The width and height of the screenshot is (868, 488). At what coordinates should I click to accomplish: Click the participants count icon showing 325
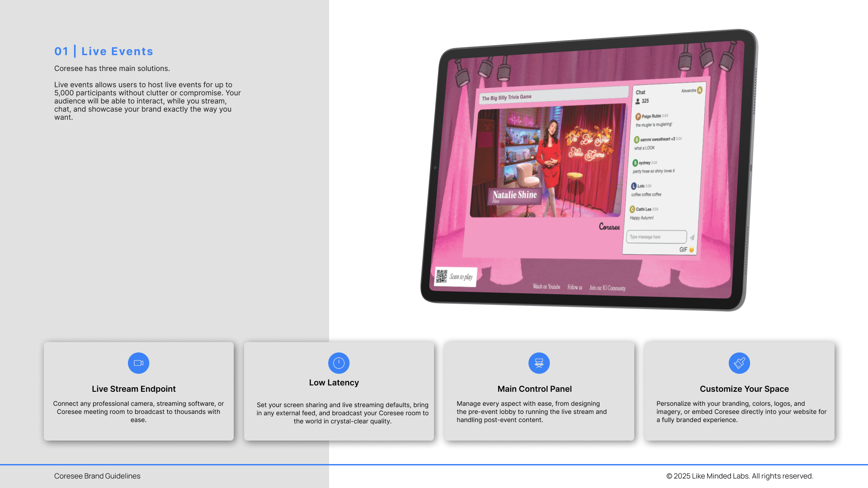point(637,101)
